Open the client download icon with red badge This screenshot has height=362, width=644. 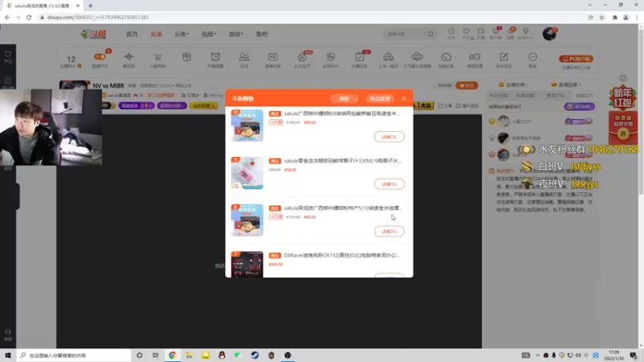click(x=496, y=31)
